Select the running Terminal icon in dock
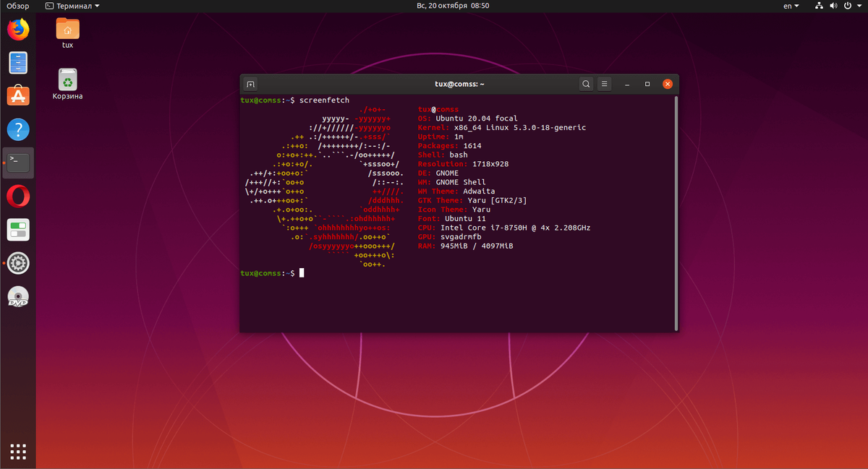Viewport: 868px width, 469px height. [17, 163]
